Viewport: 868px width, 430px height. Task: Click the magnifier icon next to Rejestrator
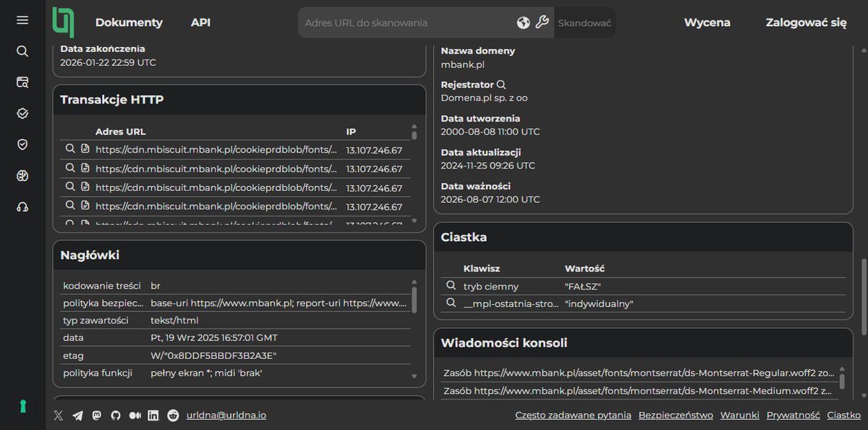pos(501,85)
